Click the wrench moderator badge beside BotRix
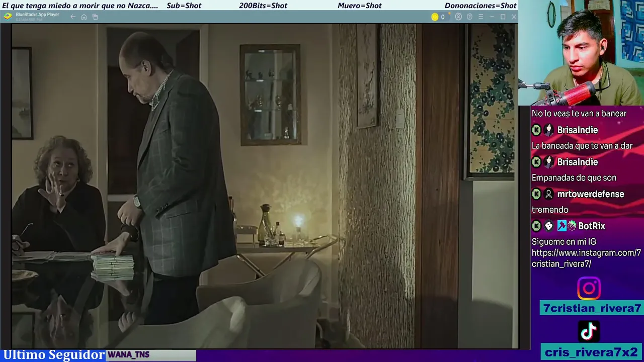 [x=561, y=226]
